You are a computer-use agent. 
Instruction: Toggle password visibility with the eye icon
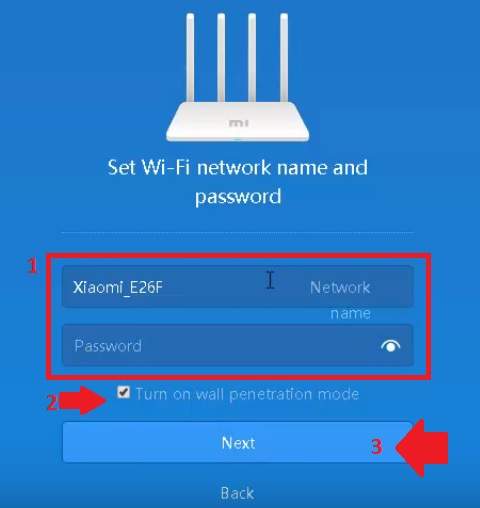click(x=390, y=346)
